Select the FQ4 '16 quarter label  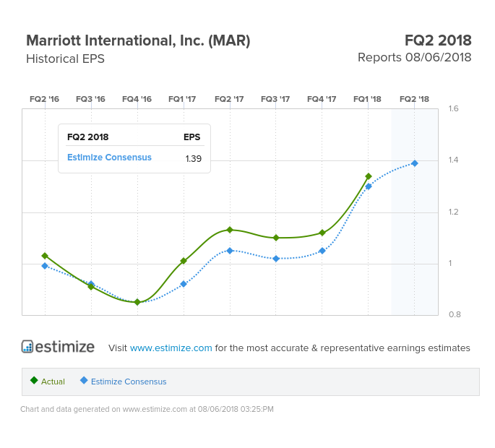tap(137, 99)
